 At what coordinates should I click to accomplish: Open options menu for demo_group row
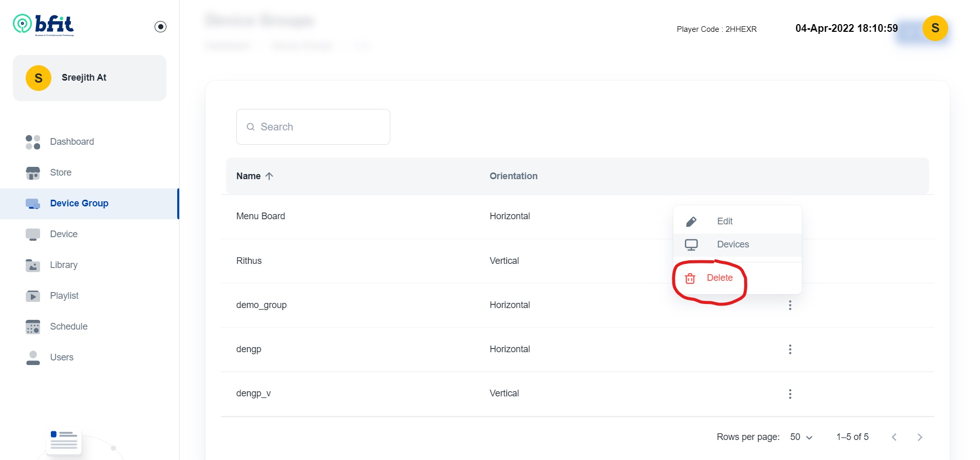(x=790, y=305)
